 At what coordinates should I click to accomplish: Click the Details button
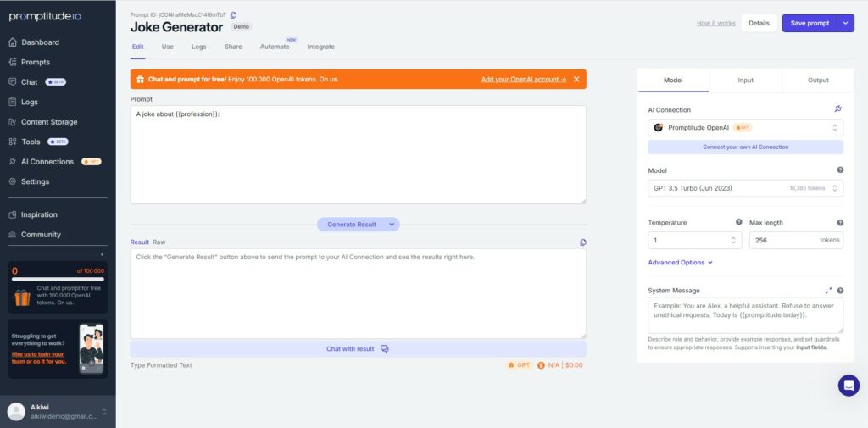759,23
